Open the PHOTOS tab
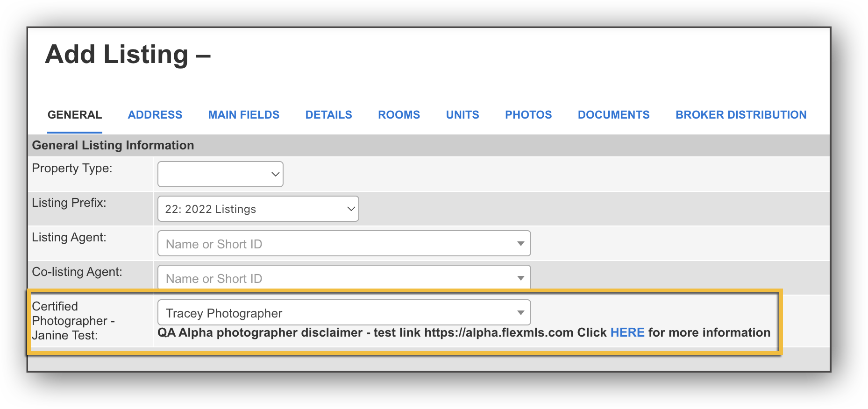 click(x=528, y=115)
